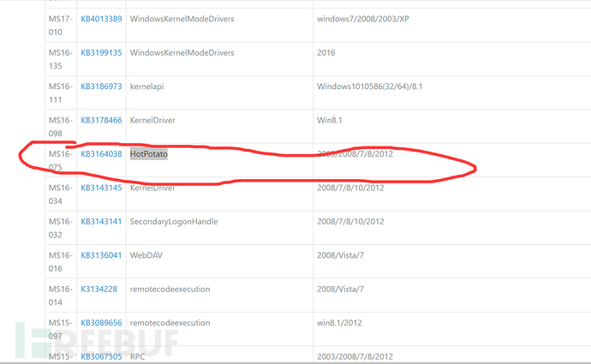Open the KB3136041 link
This screenshot has width=591, height=364.
(x=101, y=255)
